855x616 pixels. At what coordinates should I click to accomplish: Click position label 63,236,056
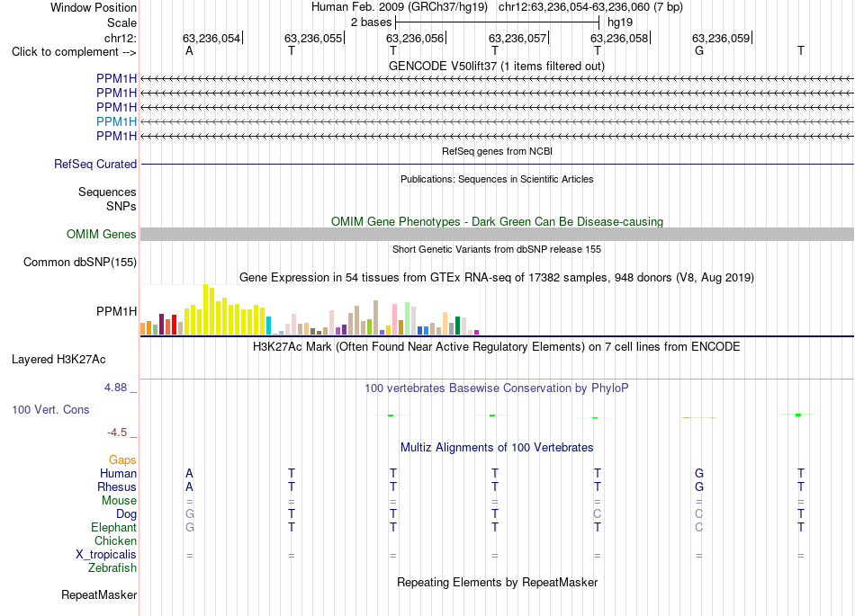coord(415,38)
